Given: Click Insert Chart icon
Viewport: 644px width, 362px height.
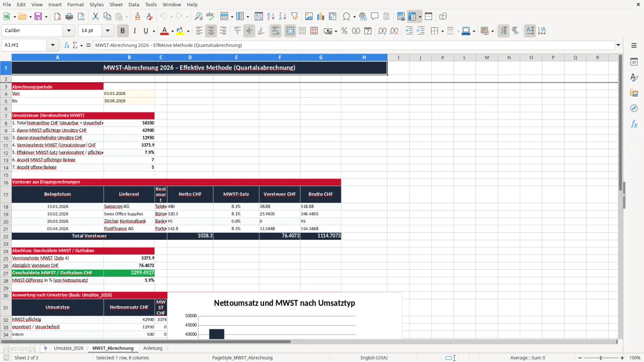Looking at the screenshot, I should pyautogui.click(x=320, y=17).
